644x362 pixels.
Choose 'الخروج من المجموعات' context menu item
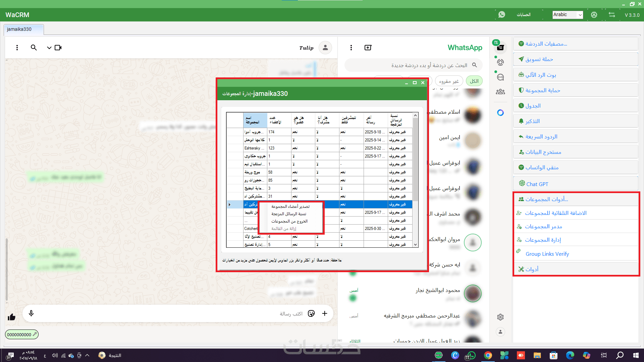(x=289, y=221)
